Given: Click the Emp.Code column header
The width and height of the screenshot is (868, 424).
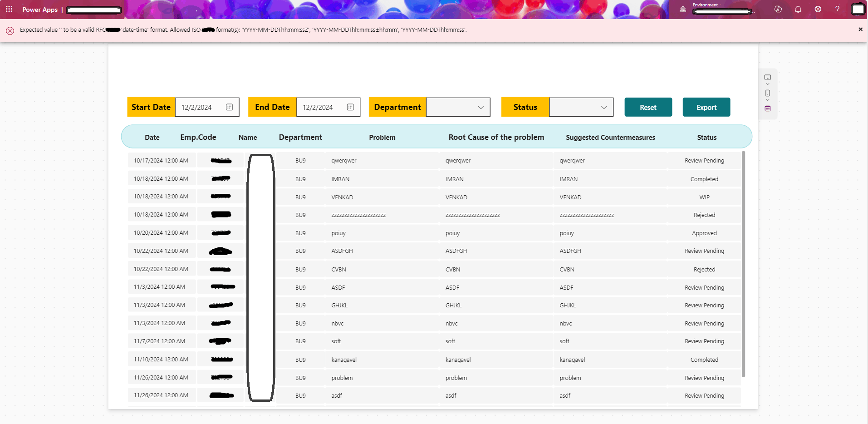Looking at the screenshot, I should pyautogui.click(x=198, y=137).
